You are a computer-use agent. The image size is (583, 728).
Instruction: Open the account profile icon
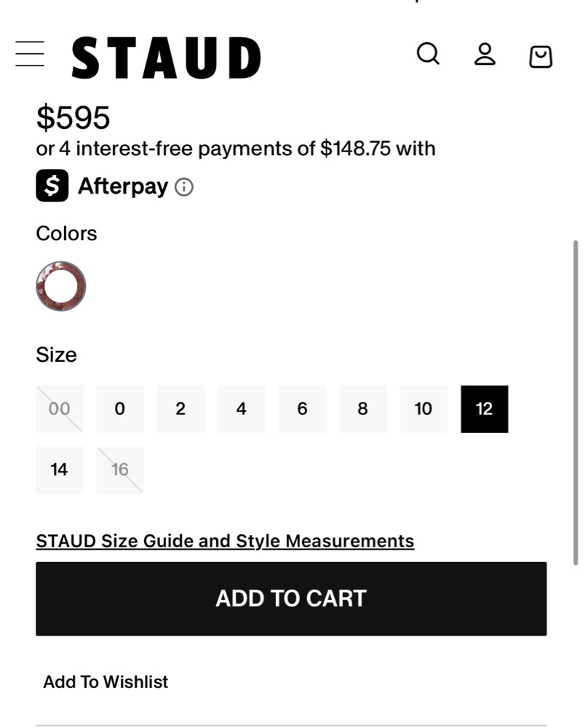coord(485,55)
